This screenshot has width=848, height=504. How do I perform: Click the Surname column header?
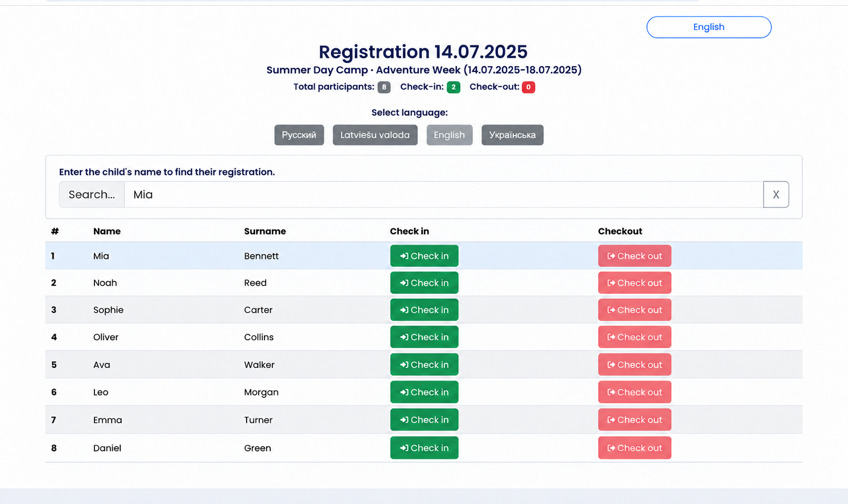pyautogui.click(x=265, y=231)
